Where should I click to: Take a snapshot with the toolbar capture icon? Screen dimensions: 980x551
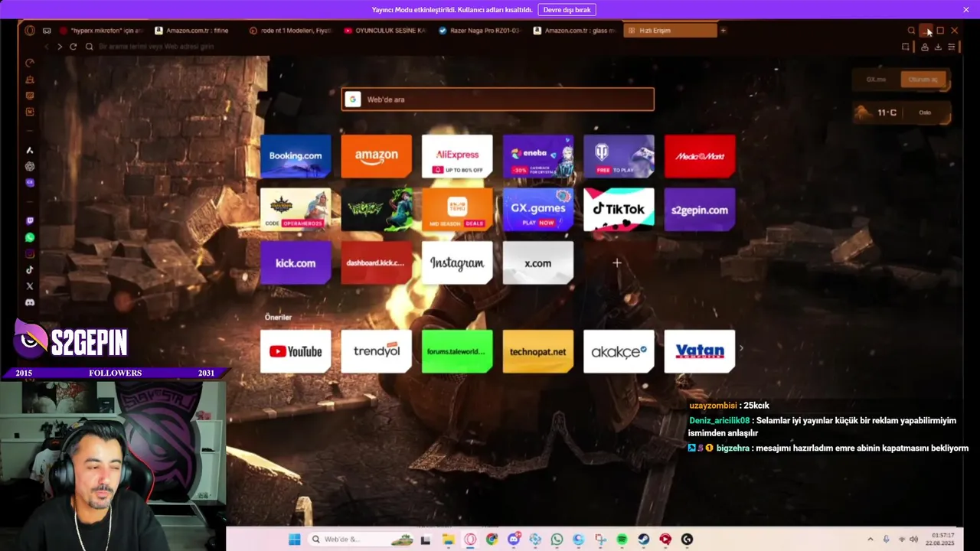pos(906,47)
